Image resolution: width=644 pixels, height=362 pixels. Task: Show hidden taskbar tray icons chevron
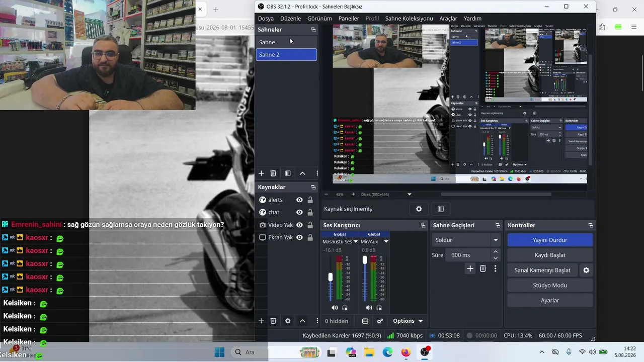542,352
